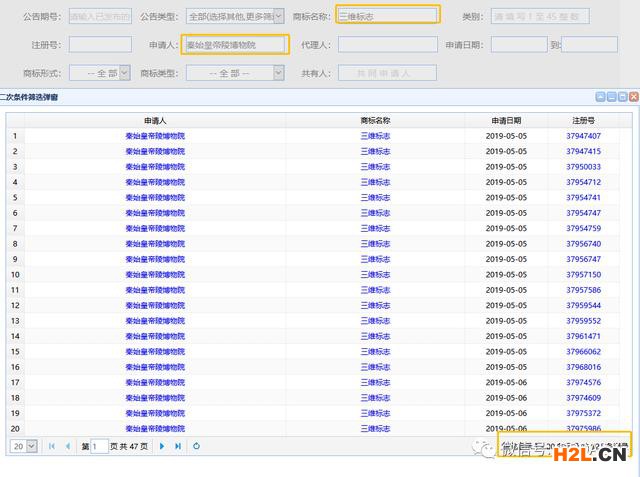Click the 申请日期 start date field
Viewport: 640px width, 477px height.
click(x=519, y=44)
